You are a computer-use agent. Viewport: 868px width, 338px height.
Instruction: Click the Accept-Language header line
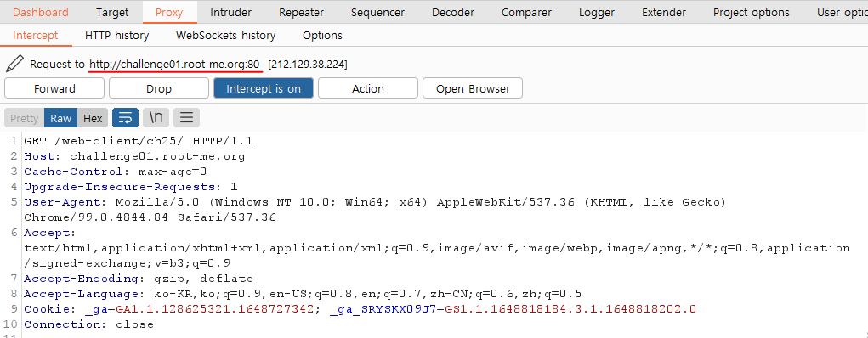click(303, 294)
